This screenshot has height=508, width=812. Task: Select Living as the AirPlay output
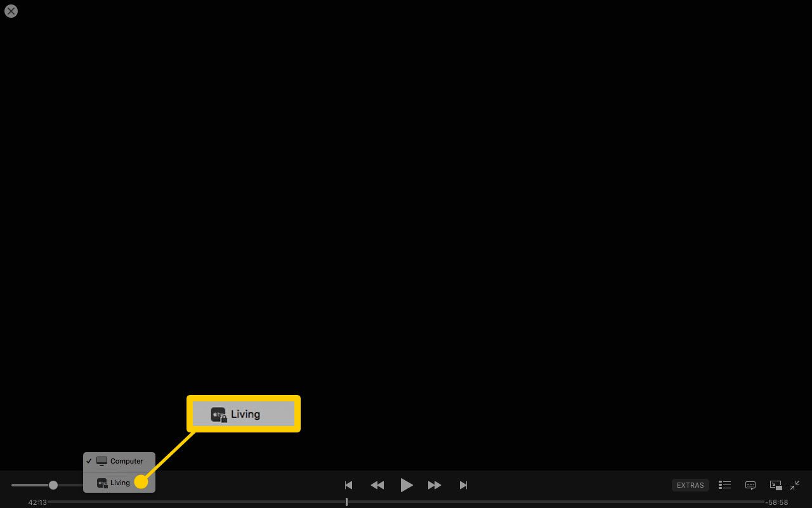[119, 483]
